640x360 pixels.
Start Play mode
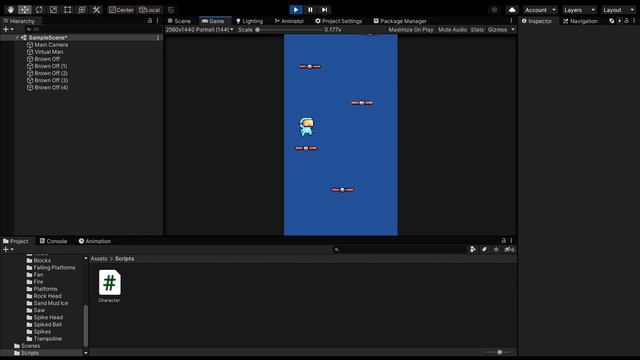point(296,9)
